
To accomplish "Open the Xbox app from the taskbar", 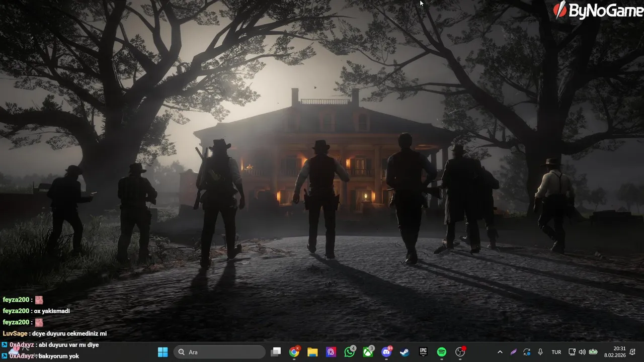I will click(368, 352).
